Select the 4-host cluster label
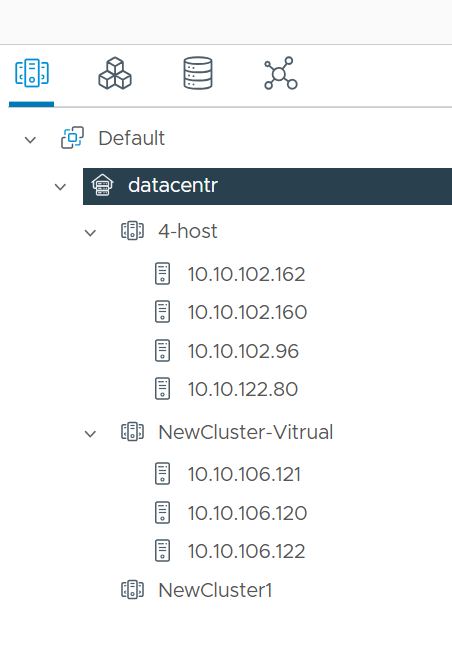 [188, 231]
